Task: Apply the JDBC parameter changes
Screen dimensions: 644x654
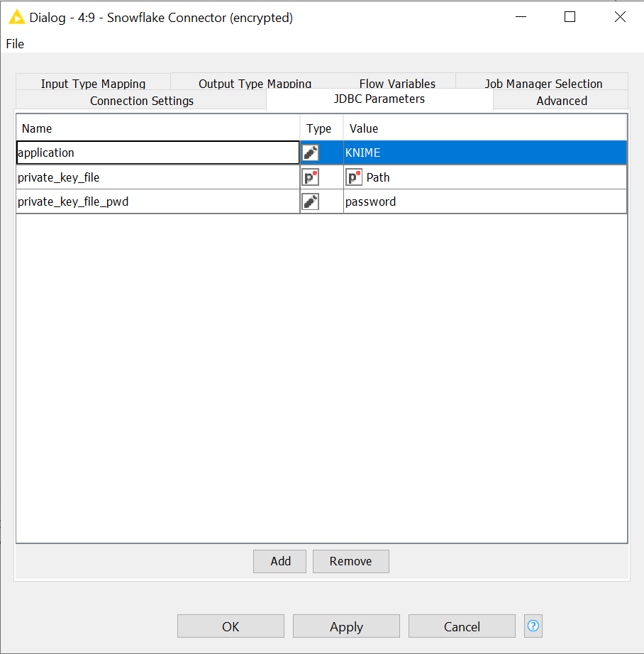Action: coord(346,626)
